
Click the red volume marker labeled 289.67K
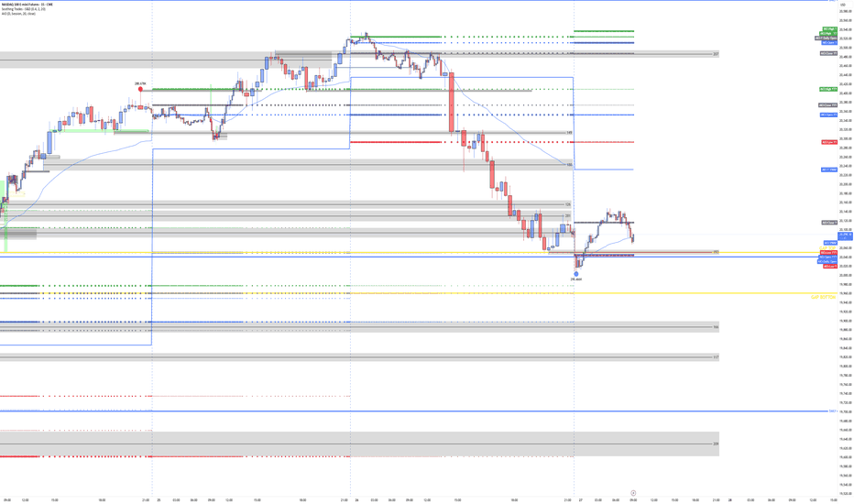140,89
